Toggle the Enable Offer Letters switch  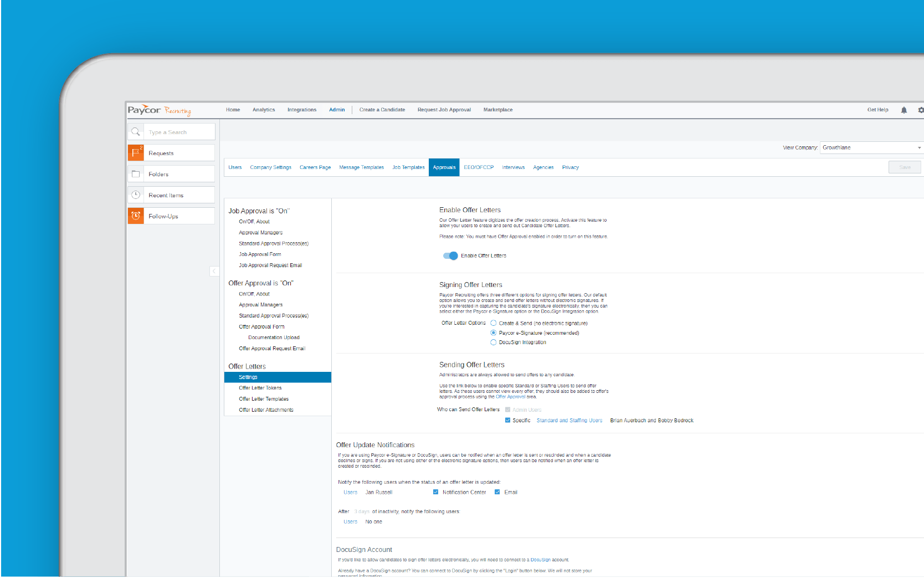click(450, 255)
